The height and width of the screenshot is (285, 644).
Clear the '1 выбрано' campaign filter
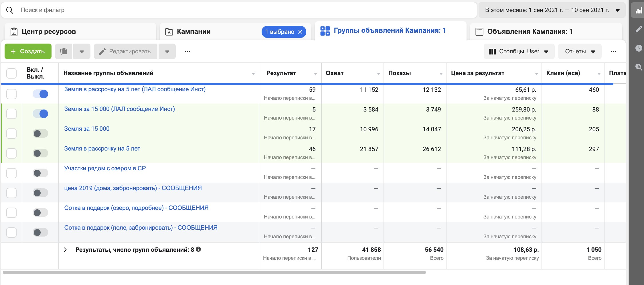(x=300, y=32)
